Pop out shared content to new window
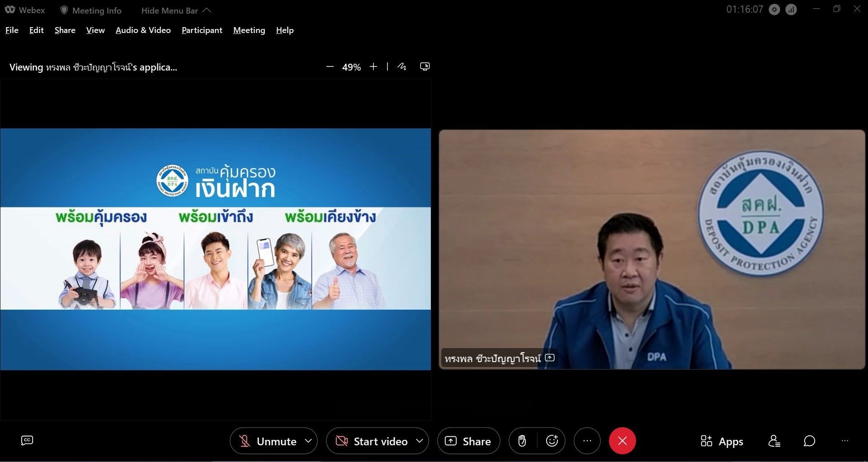Image resolution: width=868 pixels, height=462 pixels. 425,67
